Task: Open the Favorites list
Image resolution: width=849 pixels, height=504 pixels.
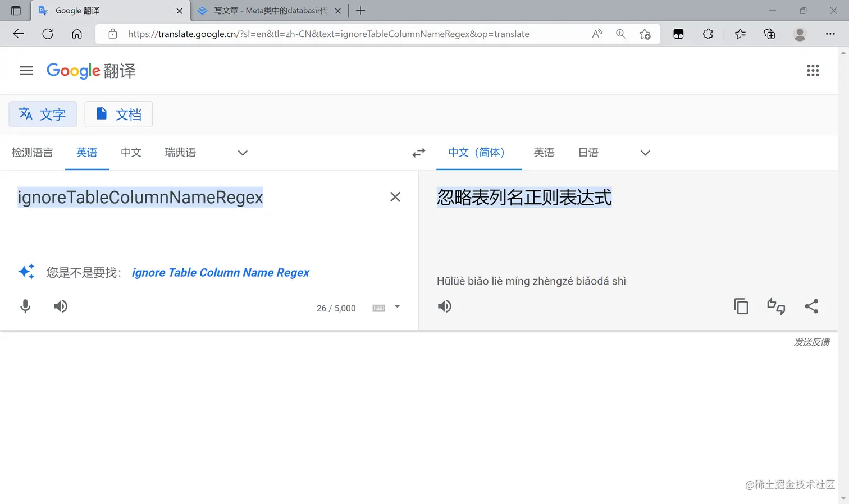Action: click(x=740, y=34)
